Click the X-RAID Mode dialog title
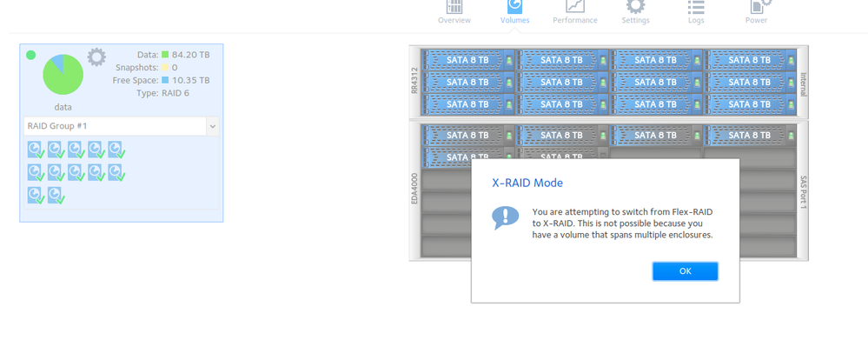This screenshot has height=360, width=868. [527, 183]
